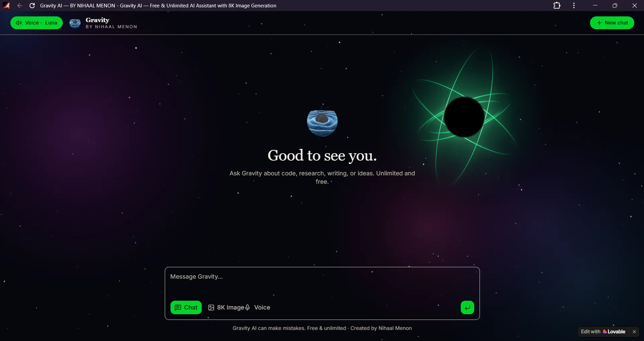This screenshot has width=644, height=341.
Task: Click the Gravity logo icon in header
Action: click(x=75, y=23)
